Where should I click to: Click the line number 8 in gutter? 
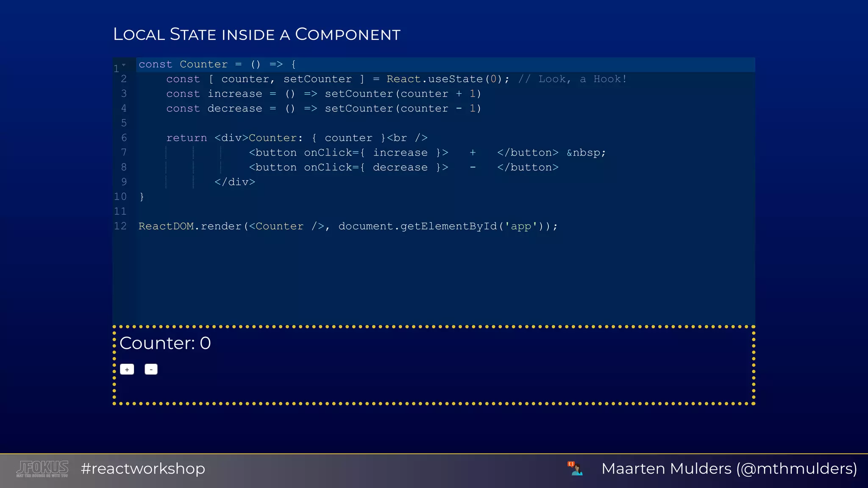tap(124, 167)
